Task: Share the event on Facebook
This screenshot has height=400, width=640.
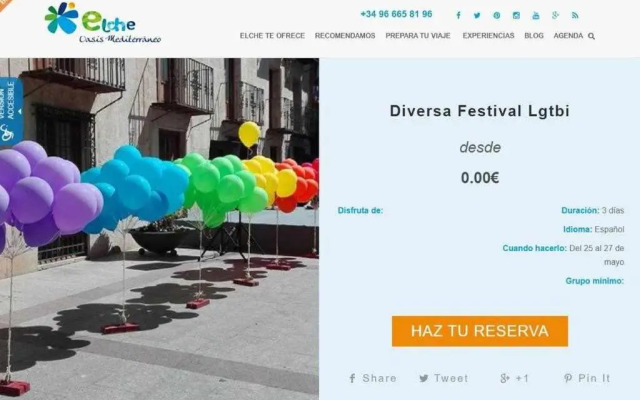Action: click(x=372, y=378)
